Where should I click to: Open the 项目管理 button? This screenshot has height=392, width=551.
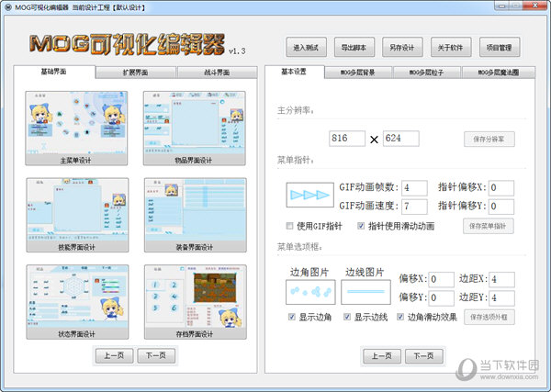500,47
